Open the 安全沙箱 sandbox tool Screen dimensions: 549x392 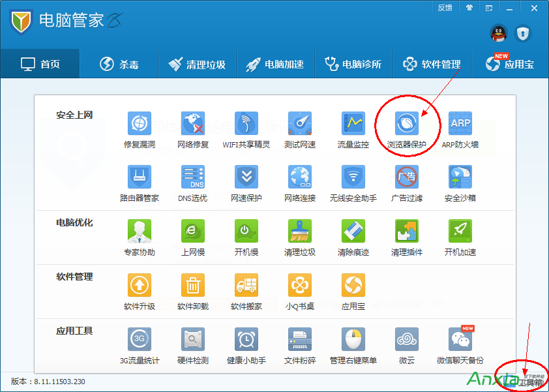460,183
